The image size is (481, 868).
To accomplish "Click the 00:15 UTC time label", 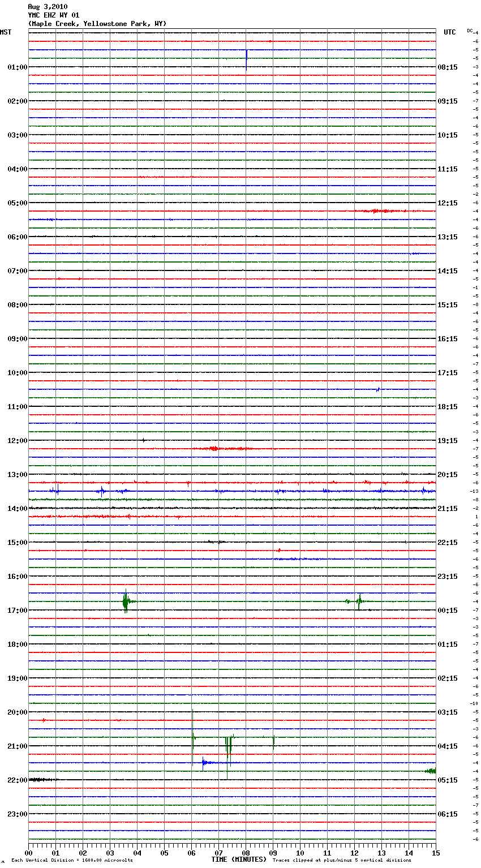I will pos(448,611).
